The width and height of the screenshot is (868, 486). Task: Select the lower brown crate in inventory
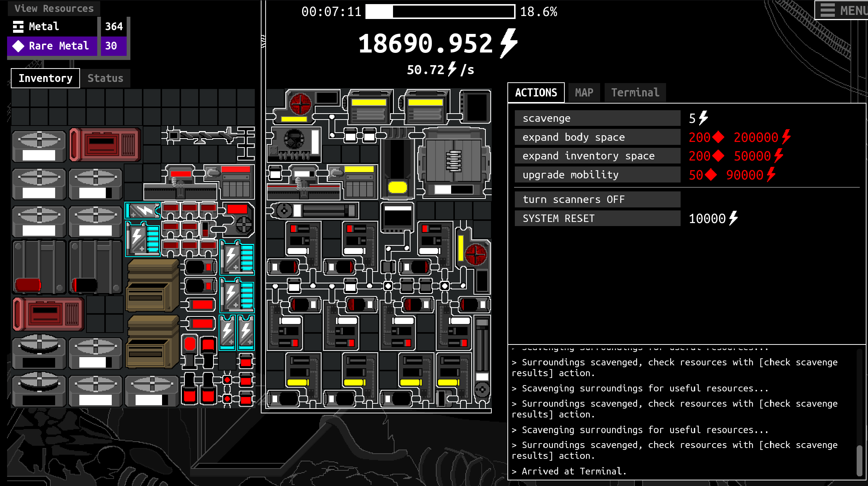coord(152,342)
